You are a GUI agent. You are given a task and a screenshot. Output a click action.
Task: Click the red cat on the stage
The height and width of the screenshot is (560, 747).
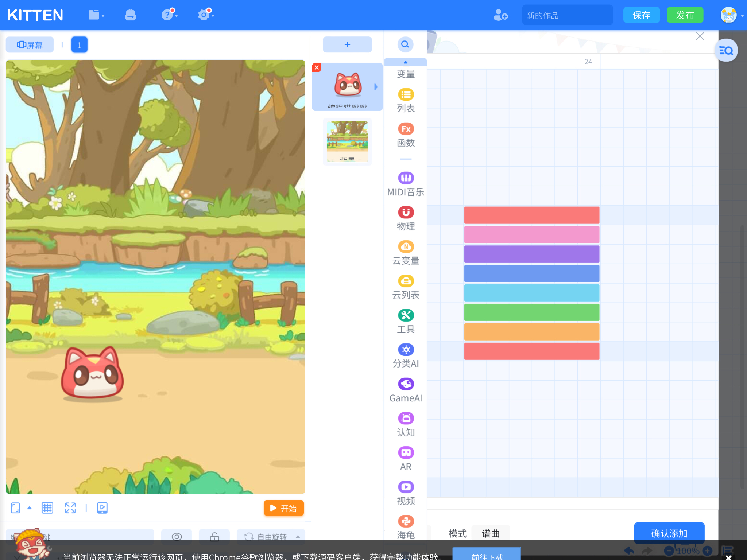point(93,373)
